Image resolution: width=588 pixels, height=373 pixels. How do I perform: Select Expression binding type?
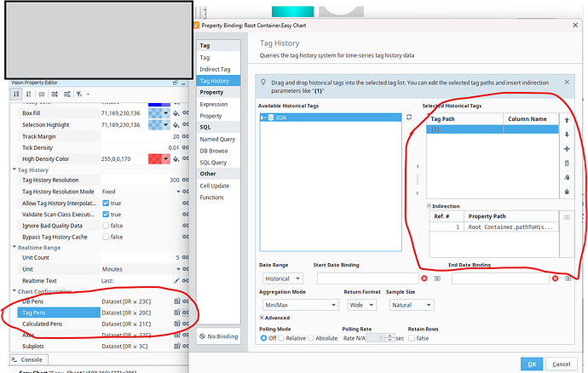(x=214, y=104)
